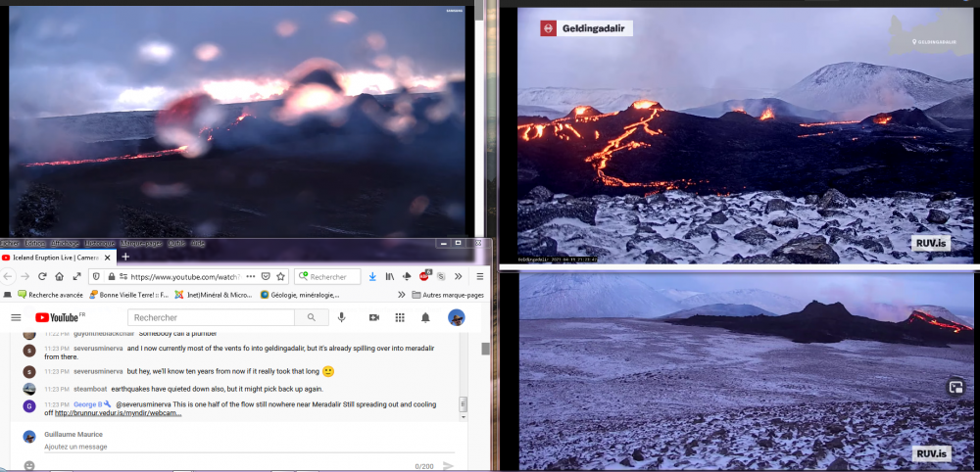Open the YouTube create video camera icon

[x=373, y=317]
